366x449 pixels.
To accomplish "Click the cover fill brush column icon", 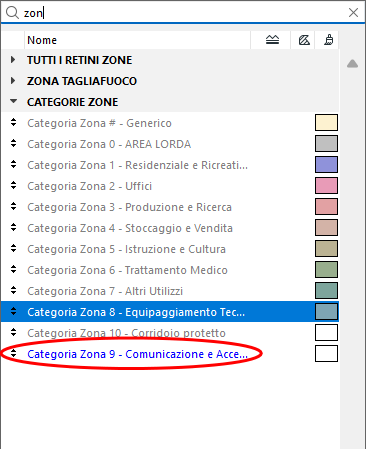I will 329,40.
